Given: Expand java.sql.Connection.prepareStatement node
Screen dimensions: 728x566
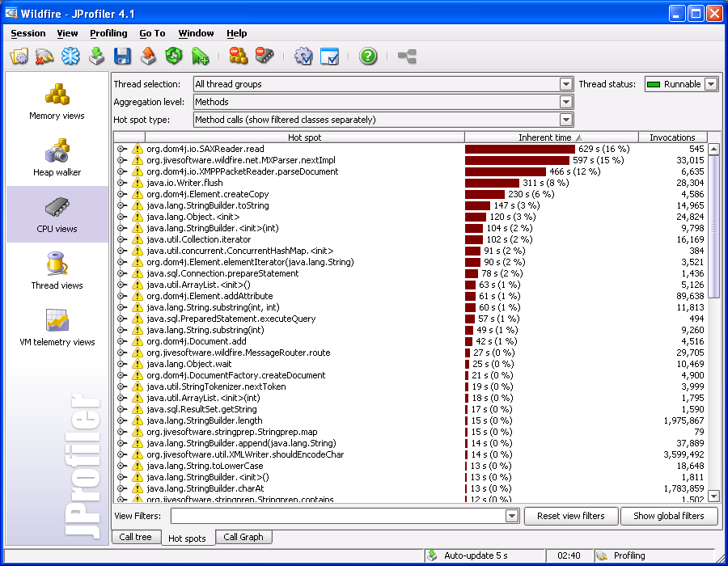Looking at the screenshot, I should (121, 273).
